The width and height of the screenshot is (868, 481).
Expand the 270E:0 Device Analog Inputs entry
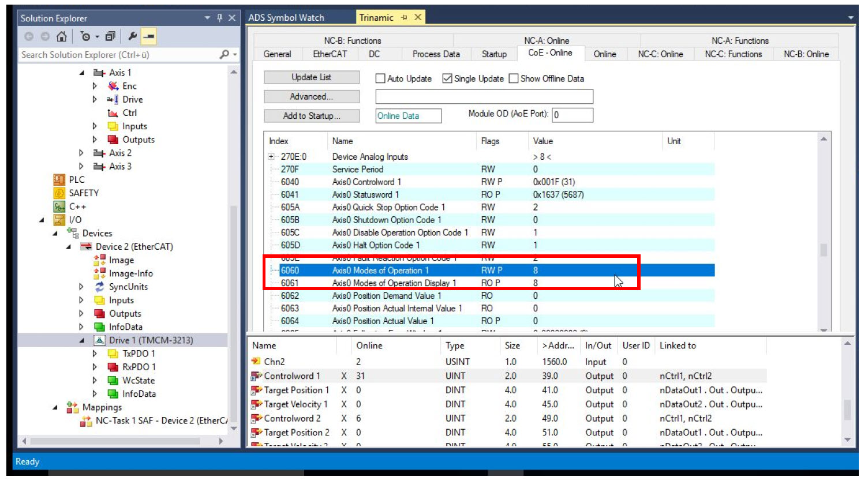point(271,156)
